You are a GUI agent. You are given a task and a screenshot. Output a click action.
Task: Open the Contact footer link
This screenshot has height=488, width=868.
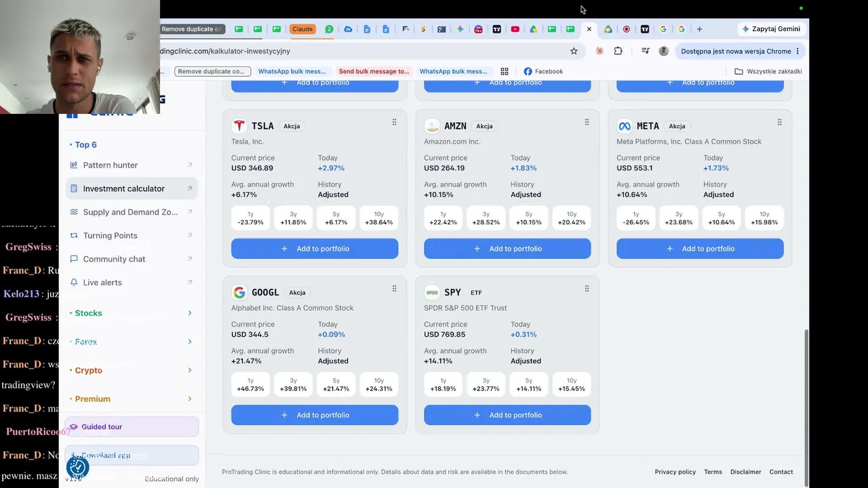pyautogui.click(x=781, y=472)
